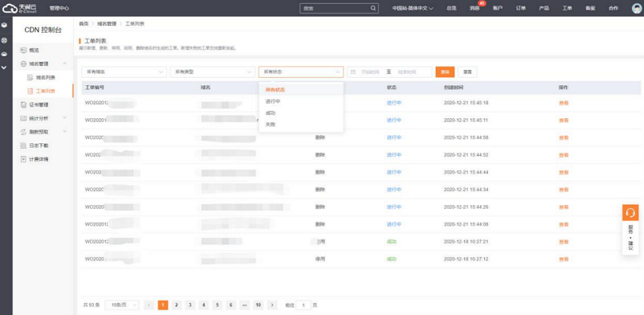Go to 总览 in the top navigation
This screenshot has height=315, width=644.
click(x=451, y=8)
